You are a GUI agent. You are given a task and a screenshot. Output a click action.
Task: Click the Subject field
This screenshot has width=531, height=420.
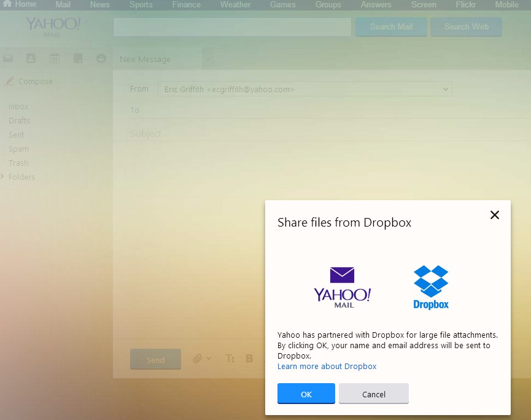click(x=330, y=133)
